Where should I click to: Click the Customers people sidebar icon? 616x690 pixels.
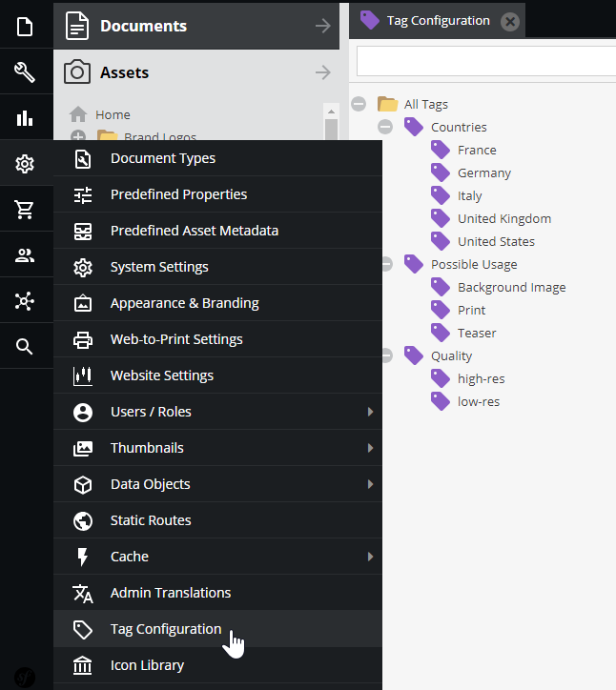tap(25, 255)
